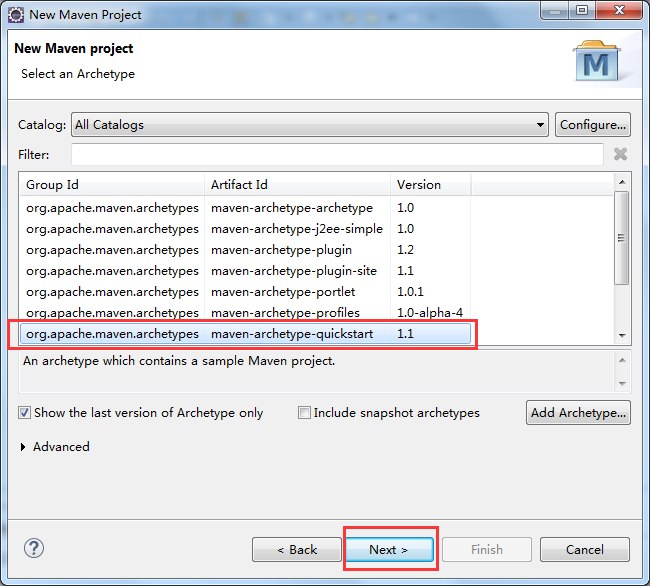Select the maven-archetype-plugin row
This screenshot has height=586, width=650.
click(x=245, y=250)
